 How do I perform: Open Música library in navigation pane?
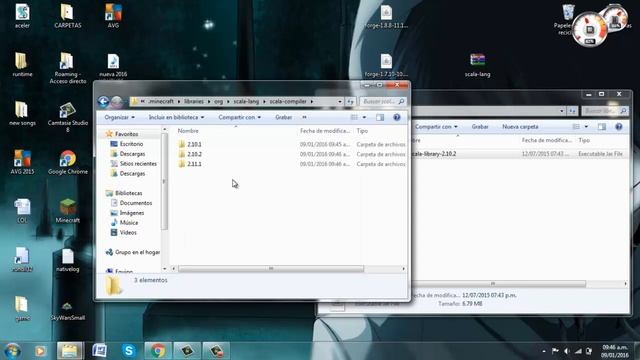(129, 223)
